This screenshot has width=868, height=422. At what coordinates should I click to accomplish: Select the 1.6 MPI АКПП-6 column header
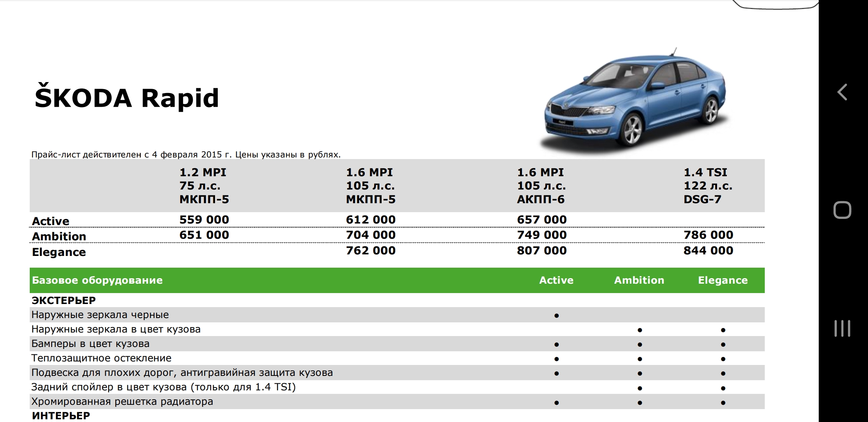click(x=541, y=186)
